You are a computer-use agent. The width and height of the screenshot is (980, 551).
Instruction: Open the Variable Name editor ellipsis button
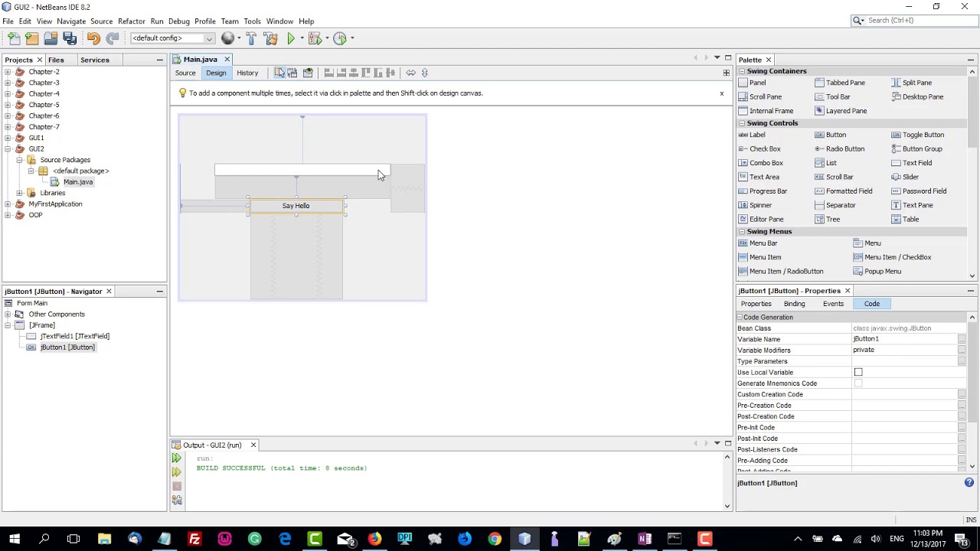(x=962, y=339)
